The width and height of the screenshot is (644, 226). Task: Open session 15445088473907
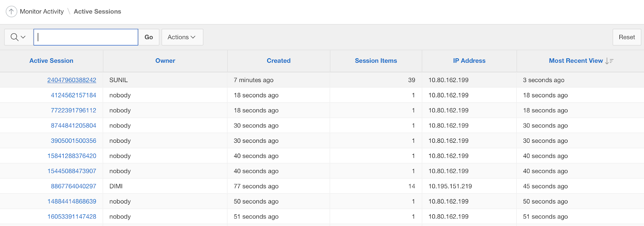point(72,171)
